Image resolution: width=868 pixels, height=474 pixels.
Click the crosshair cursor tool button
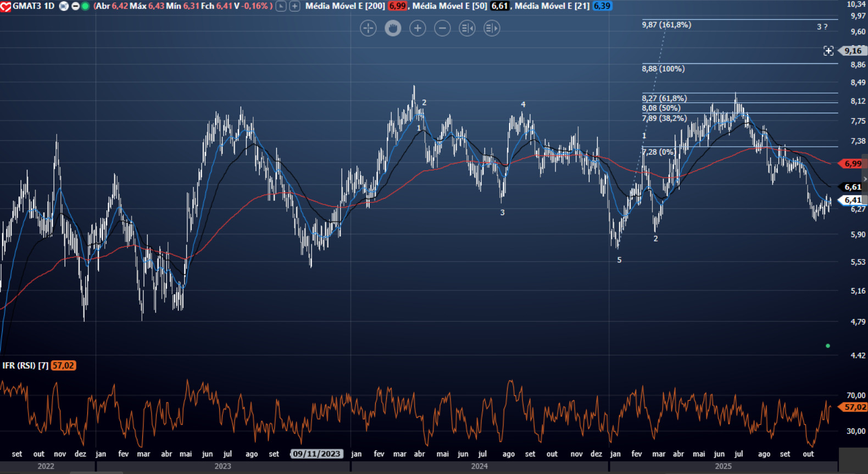coord(368,28)
